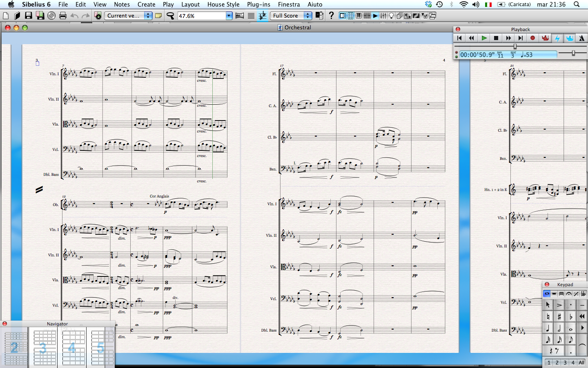Click the metronome click icon in Playback

[581, 38]
